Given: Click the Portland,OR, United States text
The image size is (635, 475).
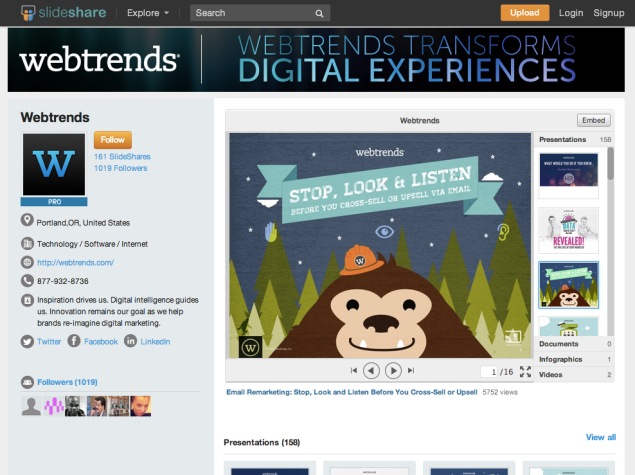Looking at the screenshot, I should (x=83, y=223).
